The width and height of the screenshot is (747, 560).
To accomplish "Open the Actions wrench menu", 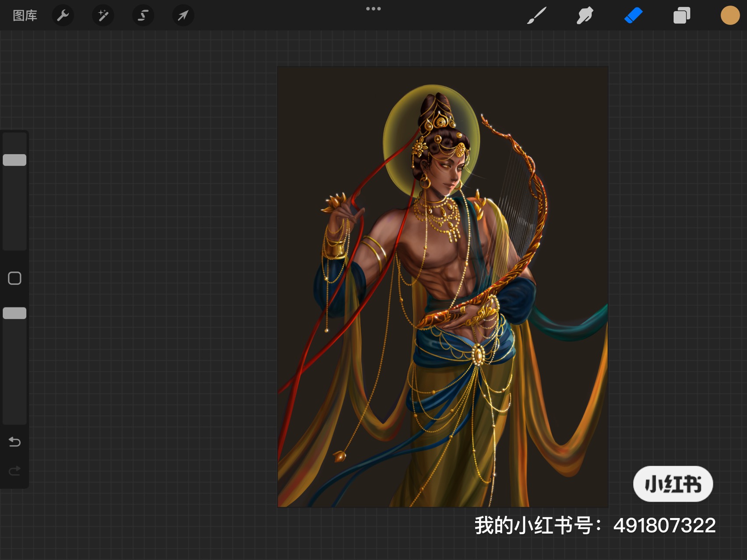I will [63, 16].
